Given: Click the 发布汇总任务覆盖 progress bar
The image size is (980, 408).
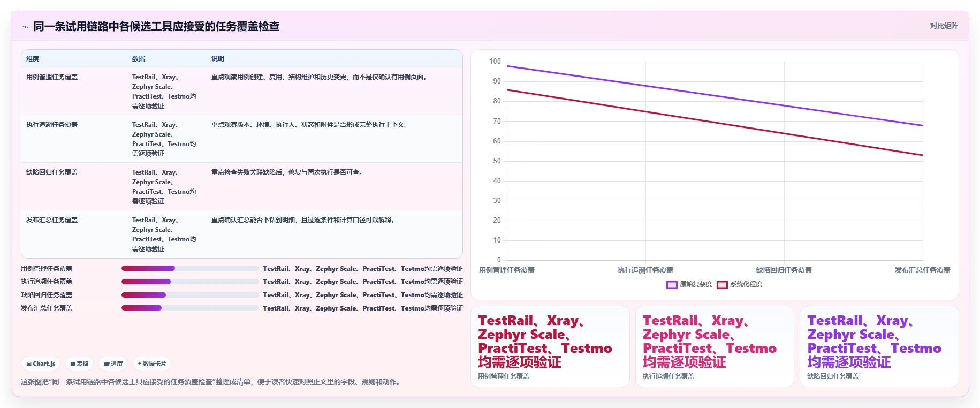Looking at the screenshot, I should click(x=190, y=308).
